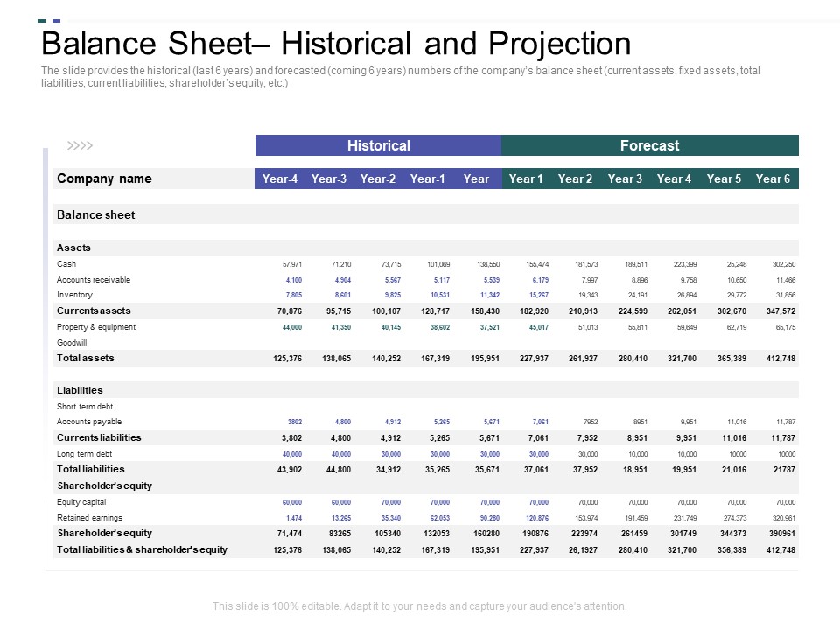Image resolution: width=840 pixels, height=630 pixels.
Task: Select the 'Balance sheet' section heading
Action: [96, 215]
